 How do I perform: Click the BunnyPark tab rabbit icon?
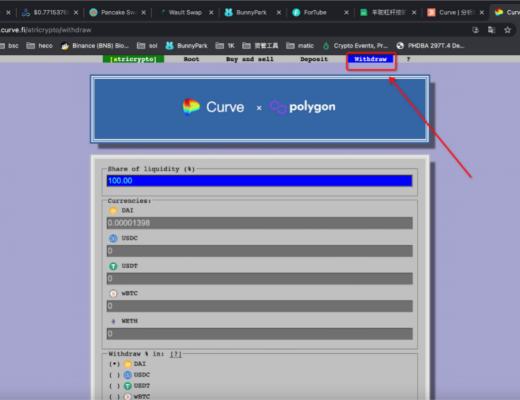(228, 13)
